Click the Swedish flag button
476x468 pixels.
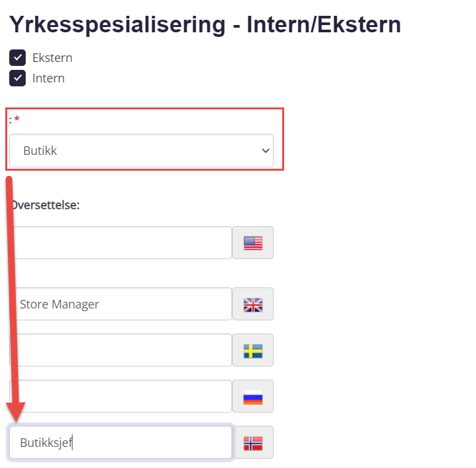(253, 350)
